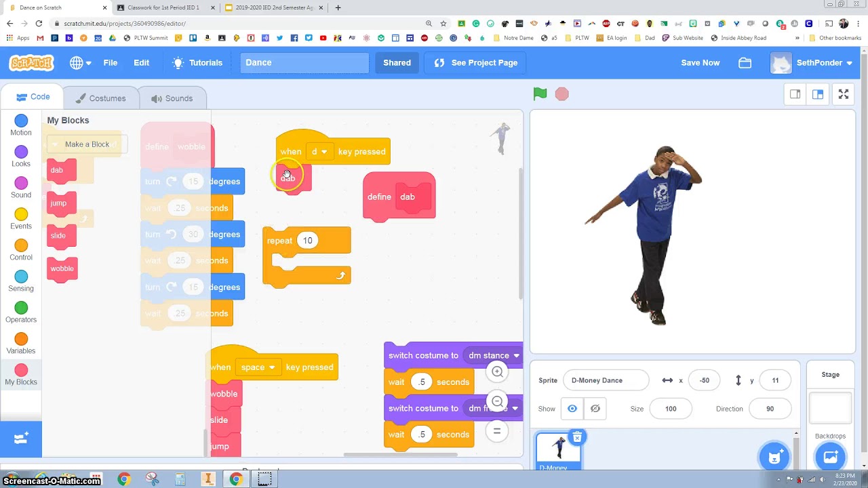The image size is (868, 488).
Task: Zoom in on the code workspace
Action: click(497, 371)
